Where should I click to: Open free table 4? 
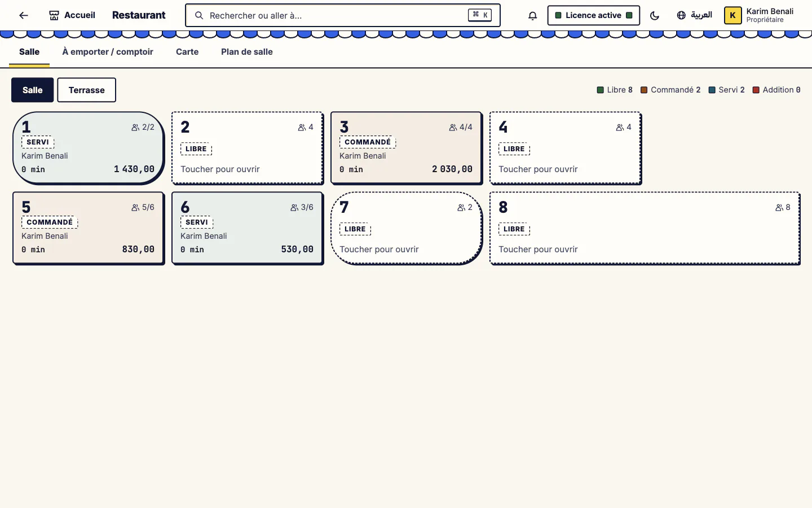(x=565, y=148)
